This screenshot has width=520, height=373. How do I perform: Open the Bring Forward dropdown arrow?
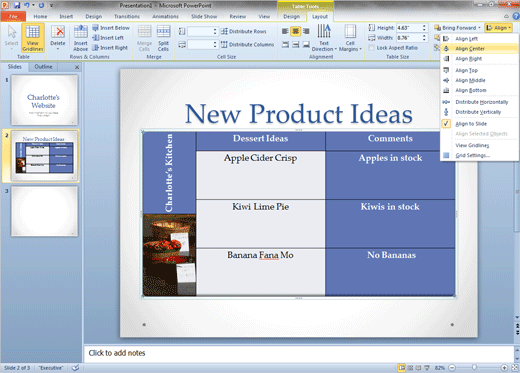479,28
